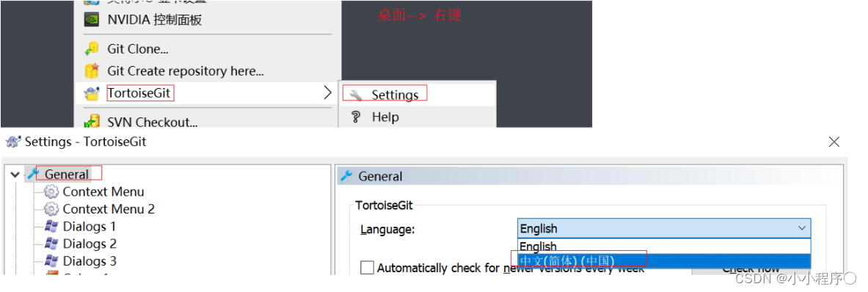Select English in the Language list

pyautogui.click(x=664, y=246)
